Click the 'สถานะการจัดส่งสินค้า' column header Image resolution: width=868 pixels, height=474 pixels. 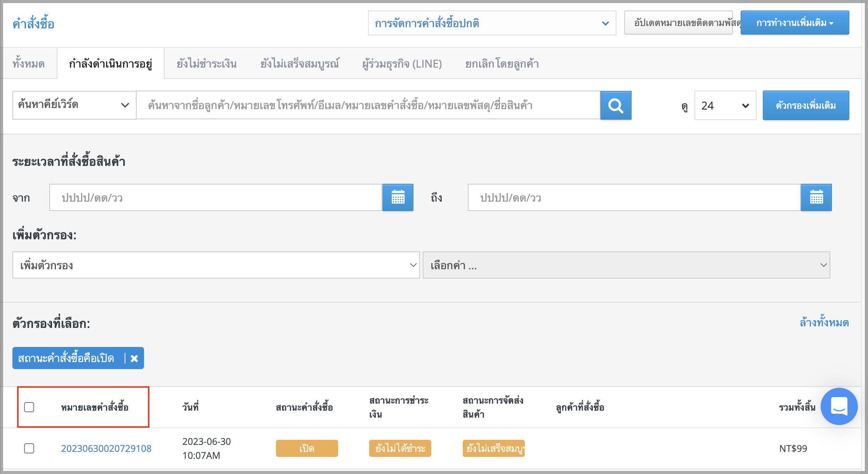pyautogui.click(x=493, y=407)
